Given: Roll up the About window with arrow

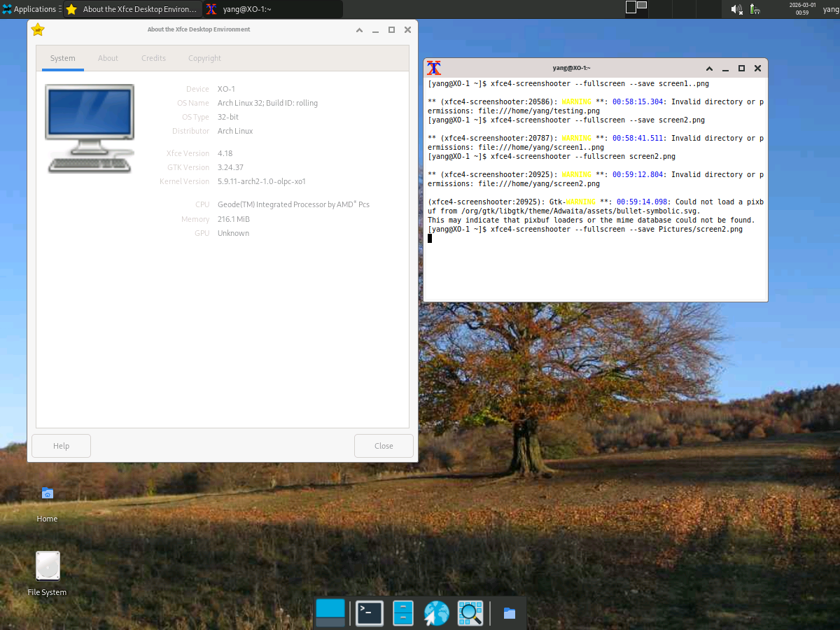Looking at the screenshot, I should point(359,30).
